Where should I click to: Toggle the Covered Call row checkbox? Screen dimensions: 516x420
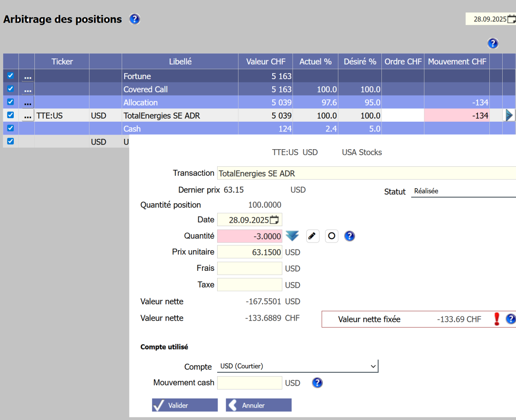(11, 89)
